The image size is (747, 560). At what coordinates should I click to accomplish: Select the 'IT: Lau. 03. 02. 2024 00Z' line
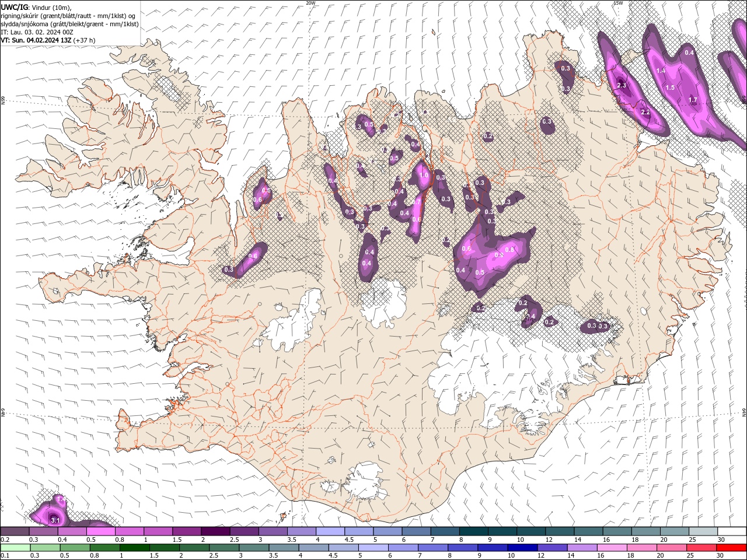pyautogui.click(x=37, y=32)
